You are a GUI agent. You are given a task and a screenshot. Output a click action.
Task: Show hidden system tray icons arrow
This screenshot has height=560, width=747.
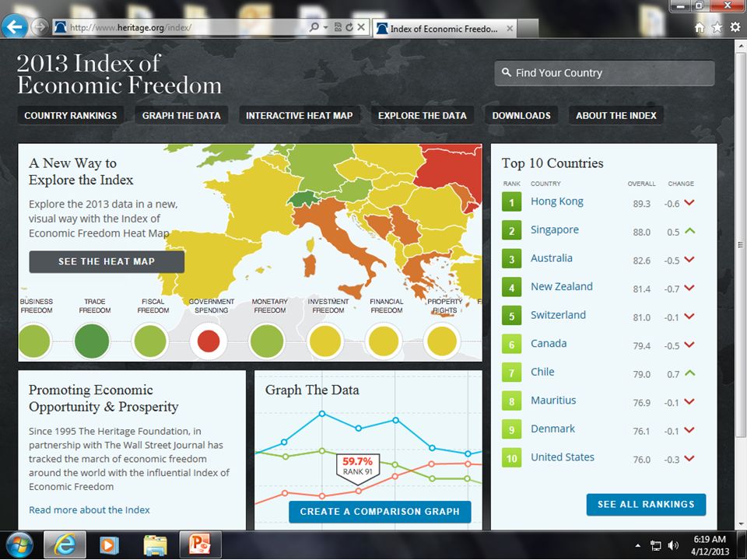tap(638, 546)
